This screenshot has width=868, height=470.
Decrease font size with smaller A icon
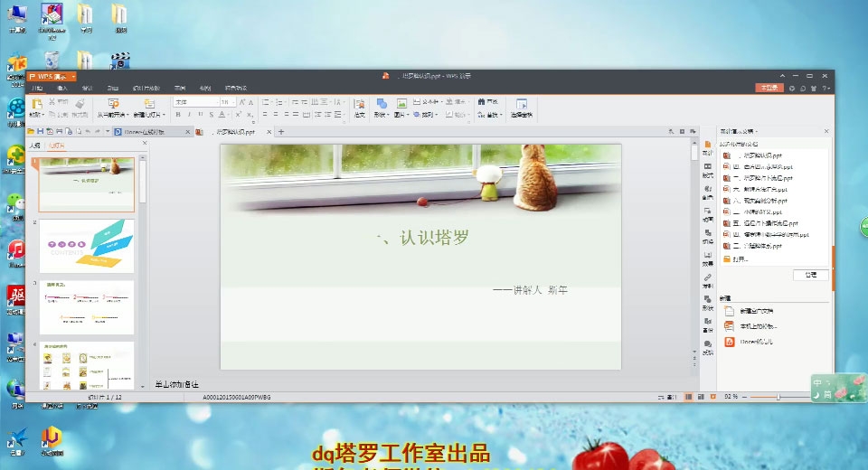[250, 102]
